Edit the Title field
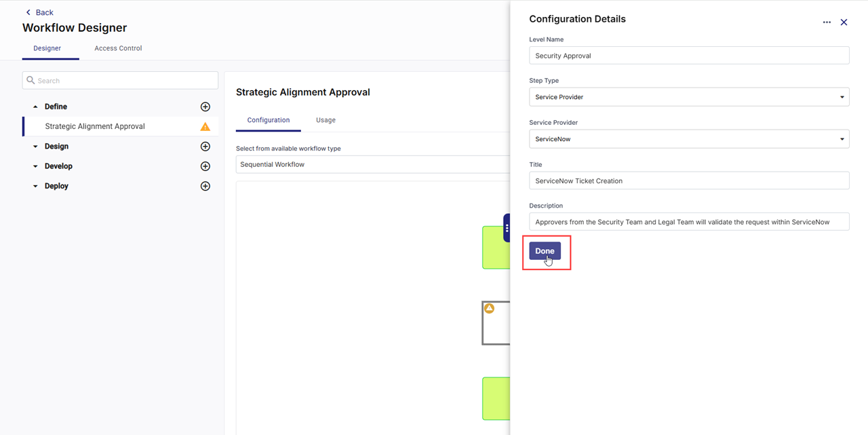Viewport: 868px width, 435px height. (x=689, y=181)
